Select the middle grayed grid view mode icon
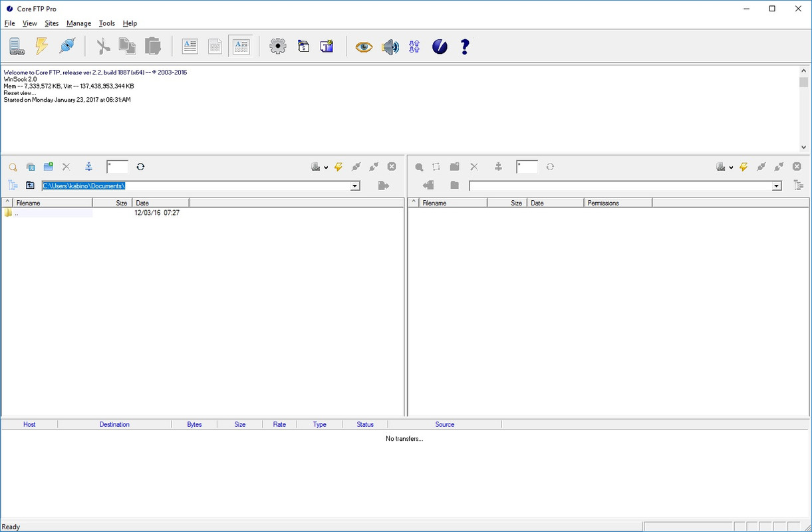This screenshot has height=532, width=812. click(x=215, y=47)
